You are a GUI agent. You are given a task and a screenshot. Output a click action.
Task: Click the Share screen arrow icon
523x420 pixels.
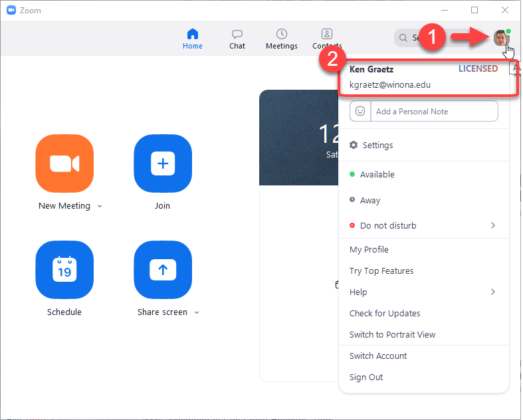click(163, 270)
